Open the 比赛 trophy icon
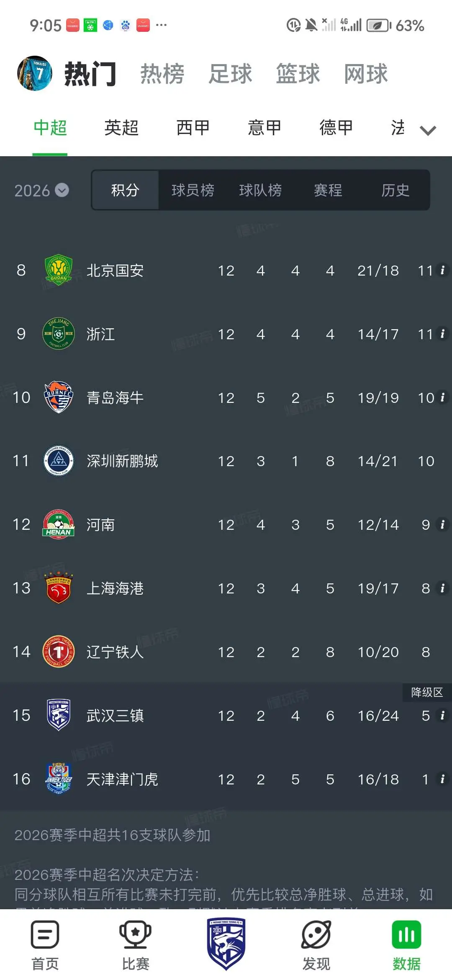Screen dimensions: 452x980 [x=135, y=934]
